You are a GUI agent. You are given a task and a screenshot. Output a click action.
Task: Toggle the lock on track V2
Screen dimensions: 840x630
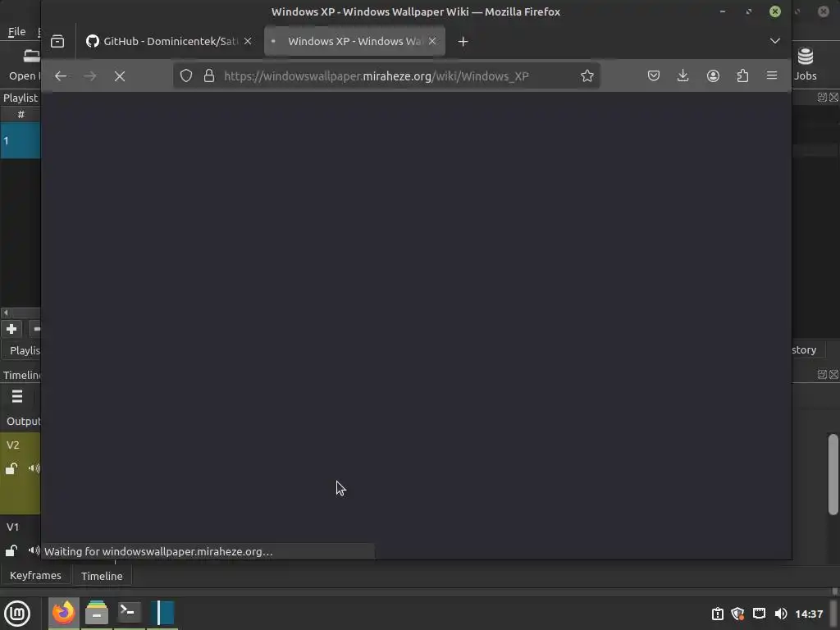click(x=11, y=468)
